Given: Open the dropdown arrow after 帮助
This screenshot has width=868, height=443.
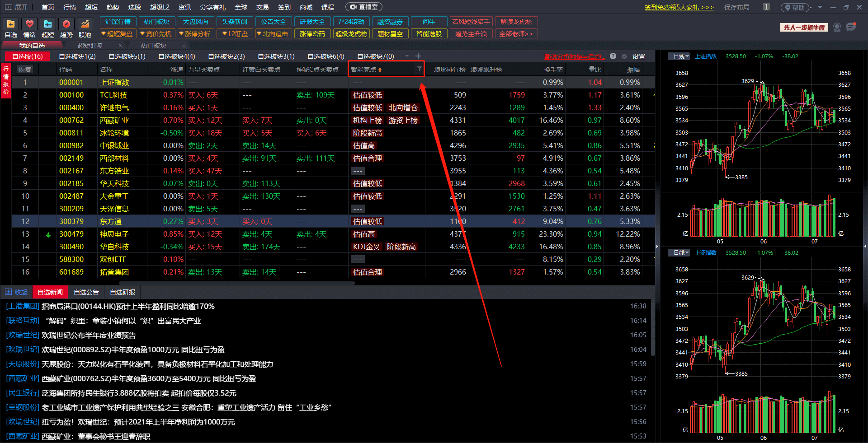Looking at the screenshot, I should 820,7.
